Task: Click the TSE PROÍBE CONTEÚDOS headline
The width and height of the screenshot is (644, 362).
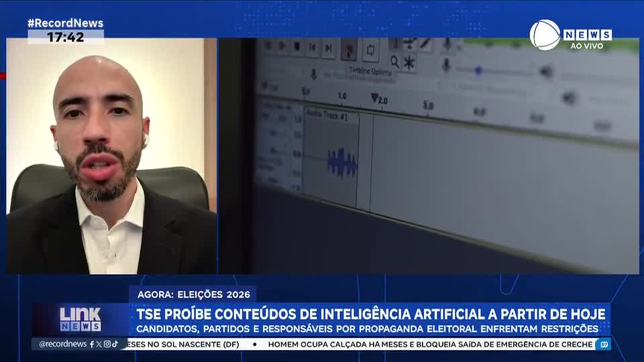Action: [370, 314]
